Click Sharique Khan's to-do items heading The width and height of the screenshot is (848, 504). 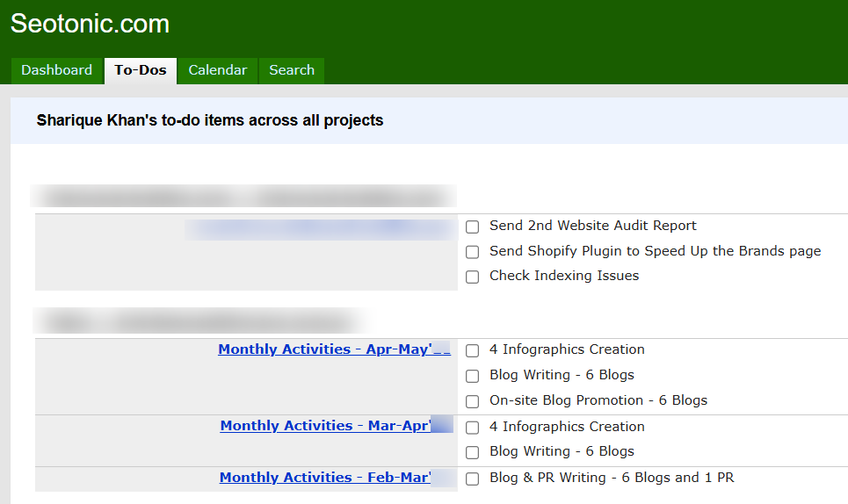(210, 120)
